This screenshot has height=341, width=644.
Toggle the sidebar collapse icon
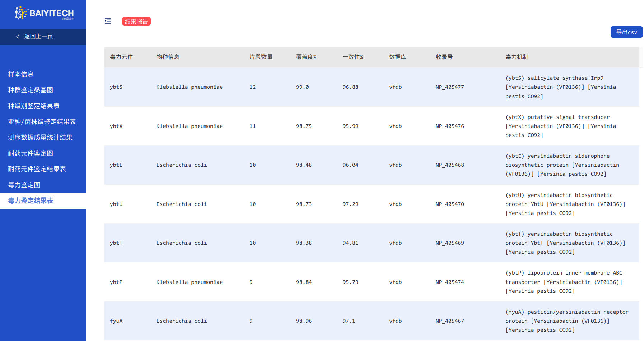pos(108,21)
